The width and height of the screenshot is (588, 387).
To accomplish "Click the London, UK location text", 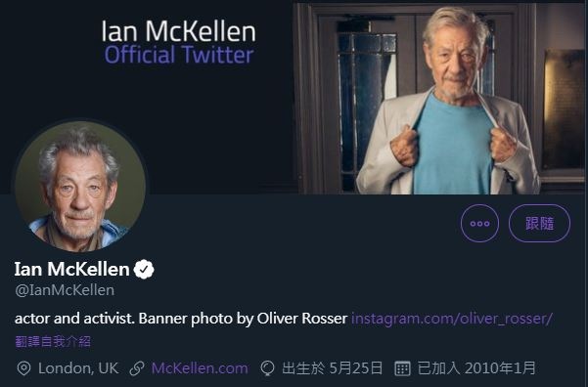I will 78,368.
